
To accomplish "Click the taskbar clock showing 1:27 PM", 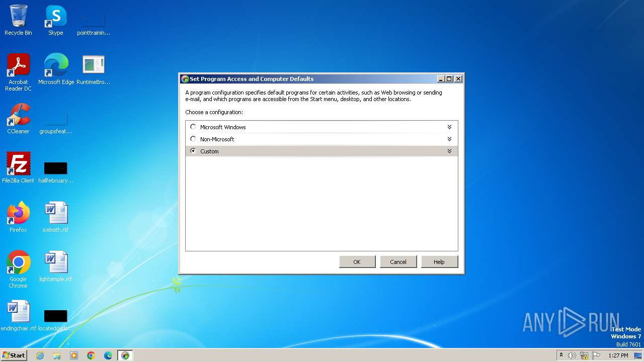I will [618, 355].
